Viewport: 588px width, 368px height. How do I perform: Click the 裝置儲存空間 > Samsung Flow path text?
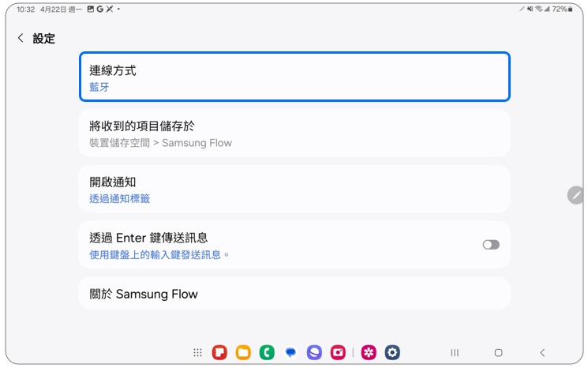[x=160, y=143]
